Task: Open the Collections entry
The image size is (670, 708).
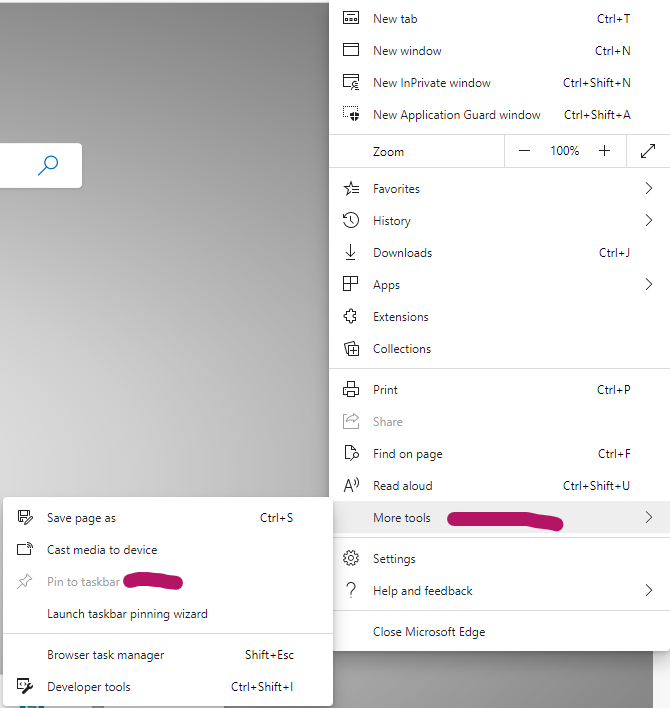Action: click(499, 349)
